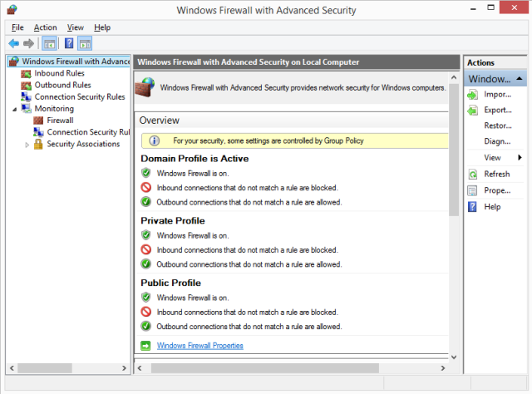Collapse the Window... actions section header
532x394 pixels.
pyautogui.click(x=519, y=79)
